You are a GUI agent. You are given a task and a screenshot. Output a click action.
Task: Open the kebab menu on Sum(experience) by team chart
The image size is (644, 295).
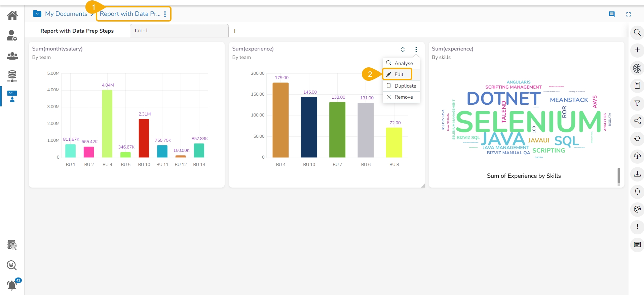pyautogui.click(x=416, y=50)
